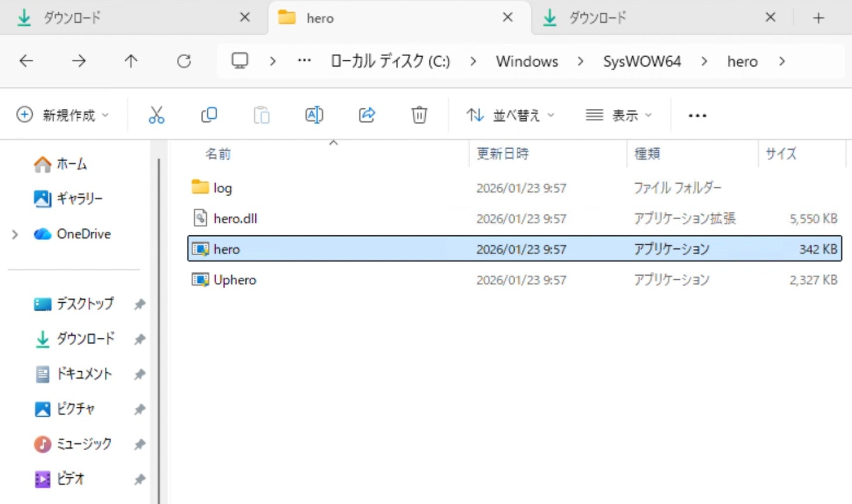Screen dimensions: 852x504
Task: Click the Delete (trash) icon
Action: pos(419,115)
